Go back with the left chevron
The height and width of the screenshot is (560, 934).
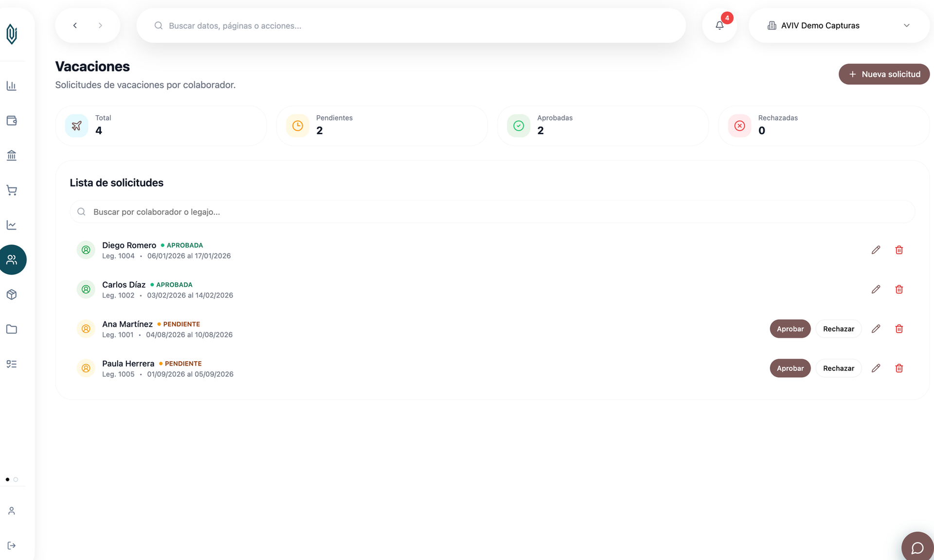75,25
